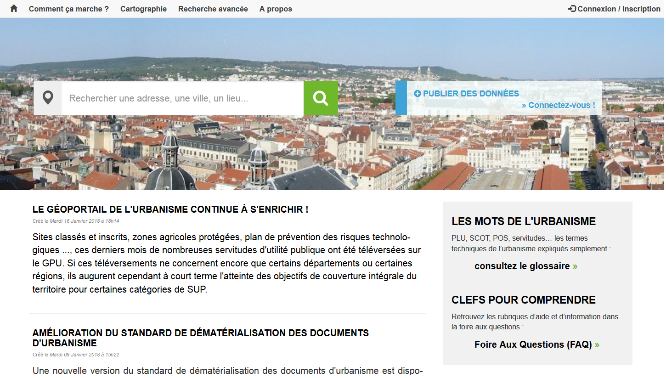
Task: Open the 'A propos' menu item
Action: pos(276,9)
